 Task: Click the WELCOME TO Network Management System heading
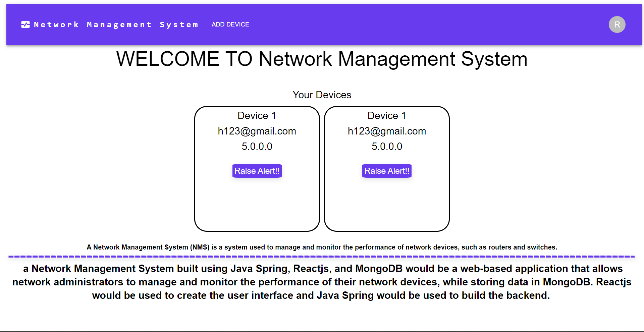coord(321,59)
